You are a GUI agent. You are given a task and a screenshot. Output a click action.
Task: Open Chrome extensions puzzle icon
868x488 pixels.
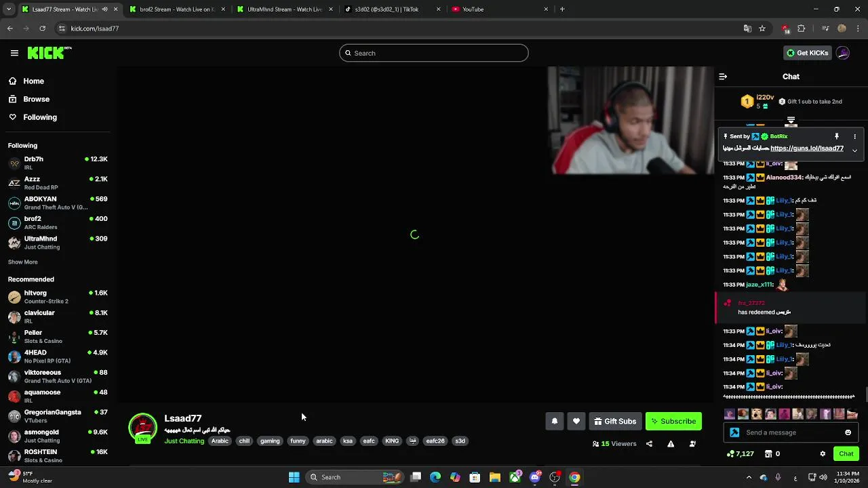(802, 28)
